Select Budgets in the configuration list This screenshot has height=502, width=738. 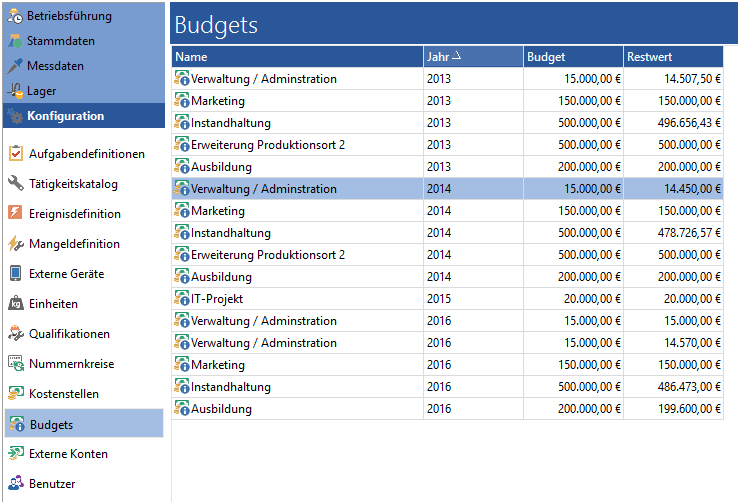tap(84, 424)
